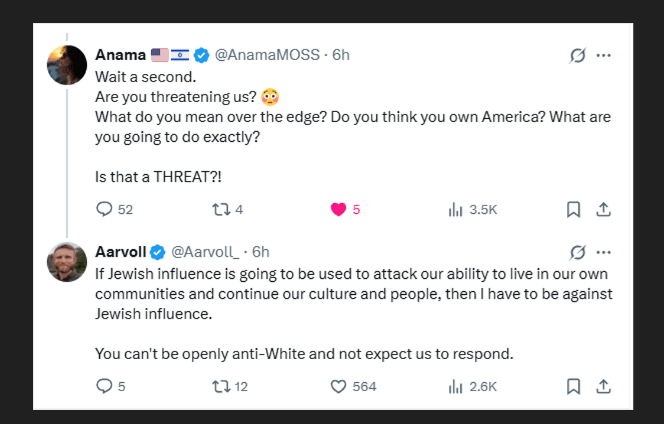The width and height of the screenshot is (664, 424).
Task: Bookmark Aarvoll's tweet
Action: click(573, 386)
